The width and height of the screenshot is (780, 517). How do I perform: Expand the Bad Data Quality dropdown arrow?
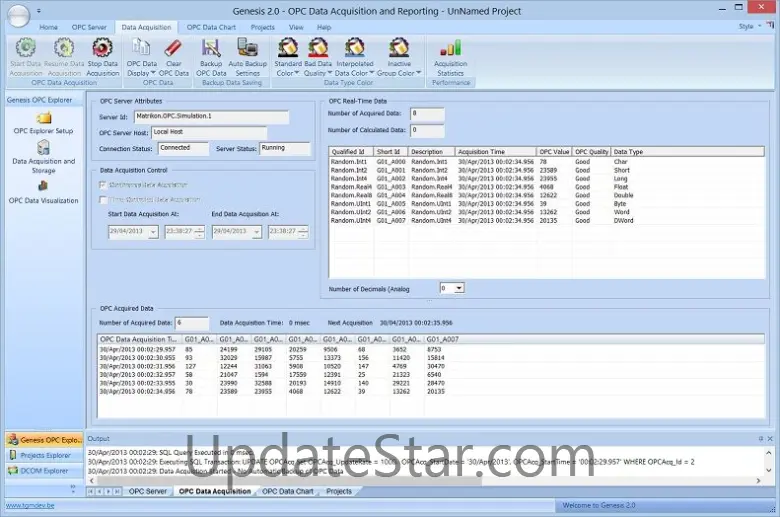point(329,73)
